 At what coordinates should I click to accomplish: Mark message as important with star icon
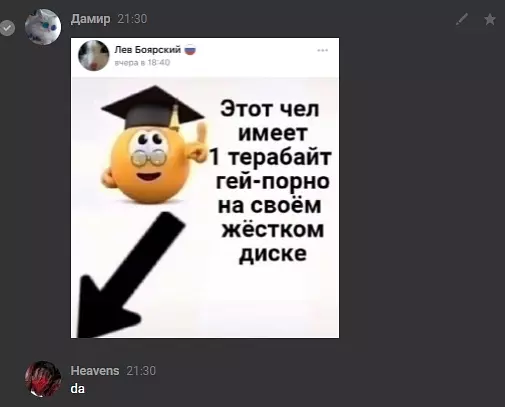click(x=490, y=19)
